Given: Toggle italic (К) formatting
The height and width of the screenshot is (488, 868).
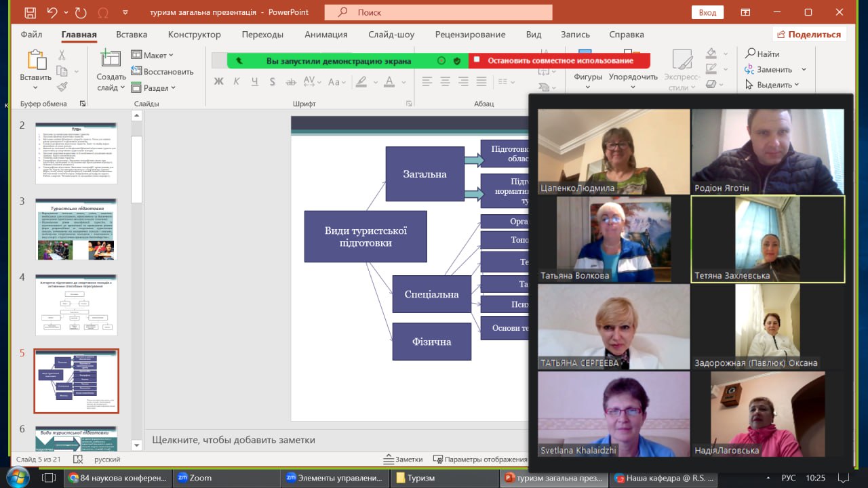Looking at the screenshot, I should point(237,81).
